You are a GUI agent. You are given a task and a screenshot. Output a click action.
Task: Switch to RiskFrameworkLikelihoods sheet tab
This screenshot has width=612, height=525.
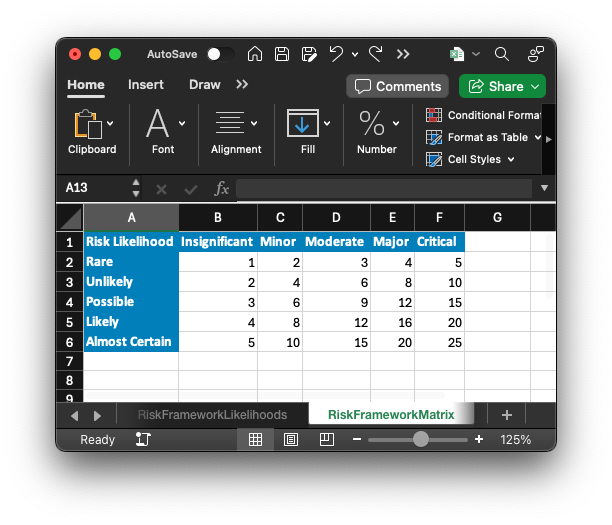[212, 414]
